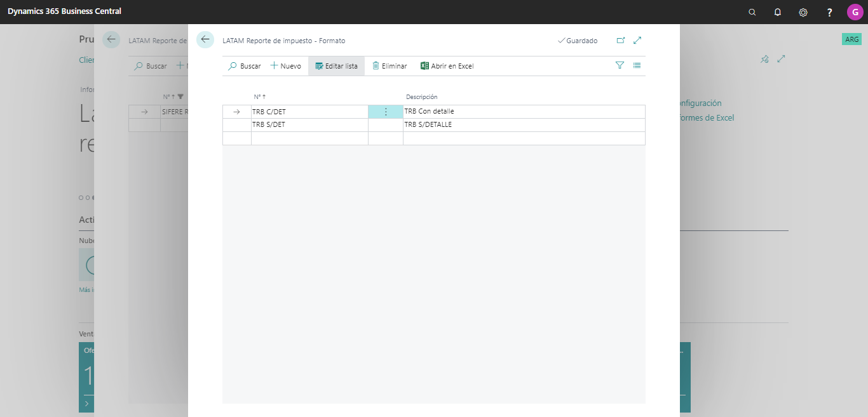Screen dimensions: 868x417
Task: Open page in new window icon
Action: (621, 41)
